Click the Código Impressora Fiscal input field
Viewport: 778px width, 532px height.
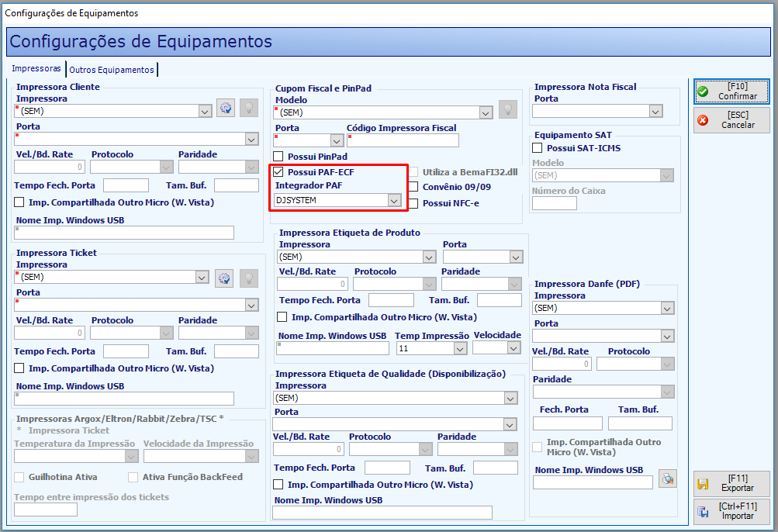tap(403, 141)
